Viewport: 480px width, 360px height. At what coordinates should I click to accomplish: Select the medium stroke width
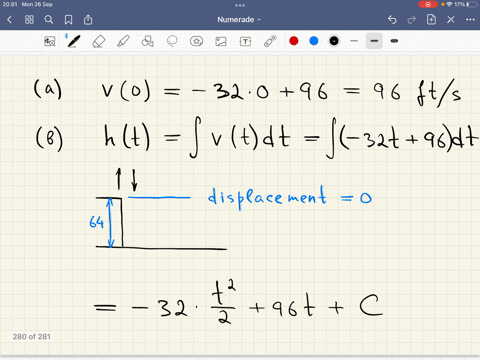(x=374, y=41)
